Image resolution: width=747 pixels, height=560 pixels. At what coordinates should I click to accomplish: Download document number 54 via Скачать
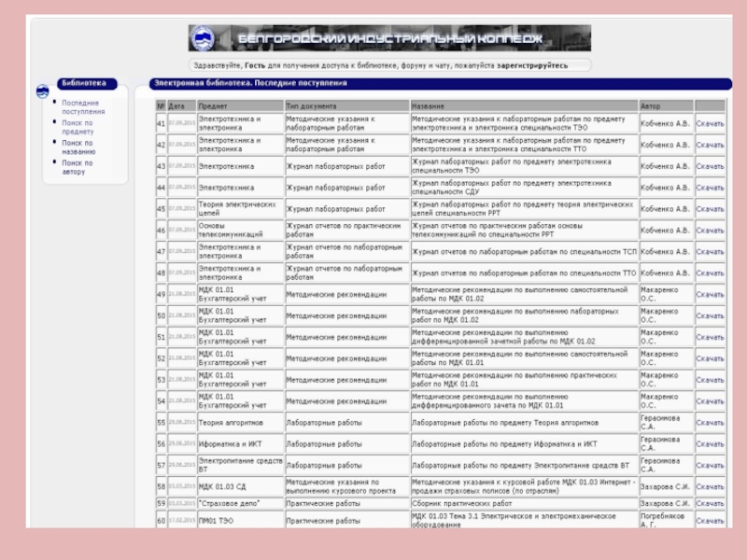point(710,401)
